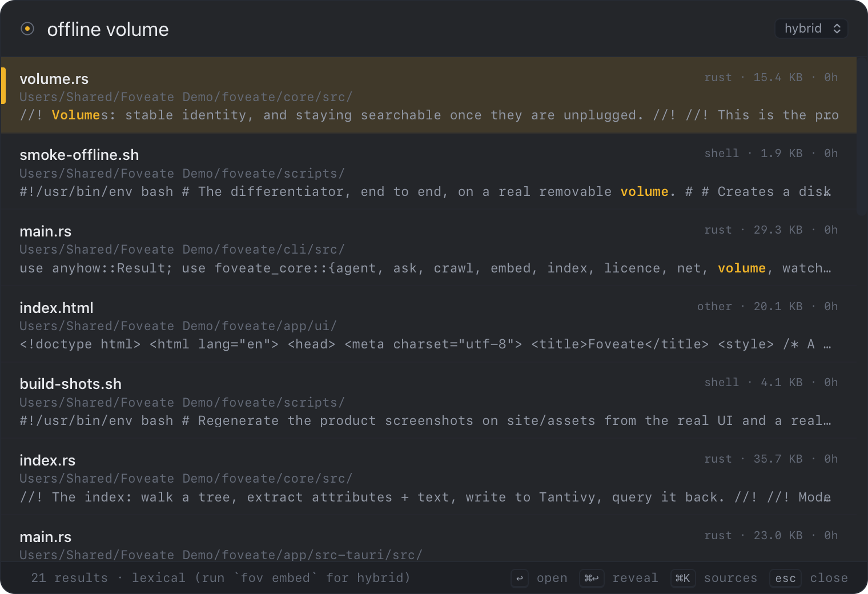Click the path foveate/core/src/ under volume.rs
The width and height of the screenshot is (868, 594).
click(186, 97)
